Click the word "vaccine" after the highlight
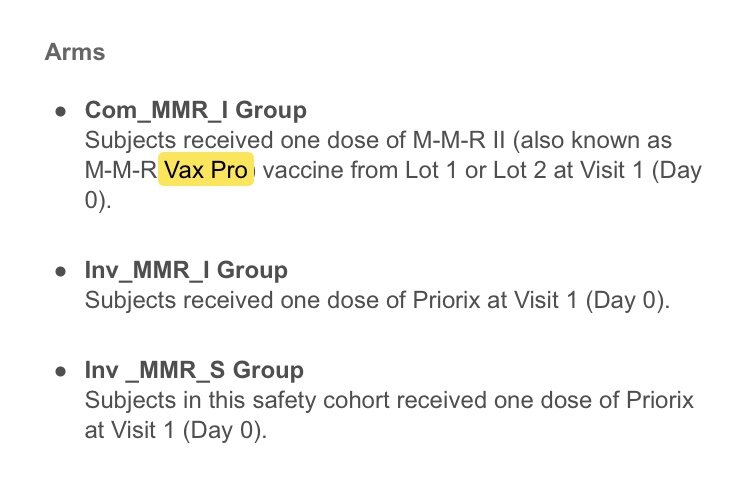This screenshot has width=750, height=482. tap(303, 170)
